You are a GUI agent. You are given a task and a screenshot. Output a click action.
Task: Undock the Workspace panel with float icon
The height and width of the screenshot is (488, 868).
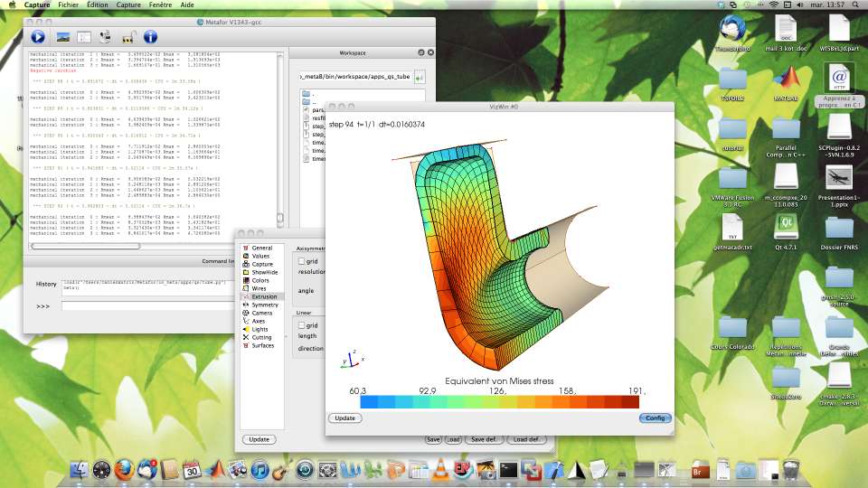pos(421,52)
